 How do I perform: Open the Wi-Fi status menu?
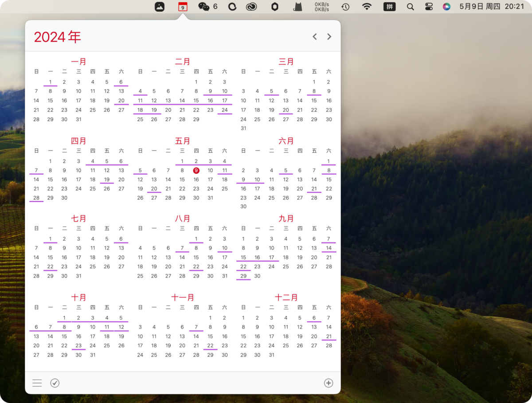coord(367,7)
